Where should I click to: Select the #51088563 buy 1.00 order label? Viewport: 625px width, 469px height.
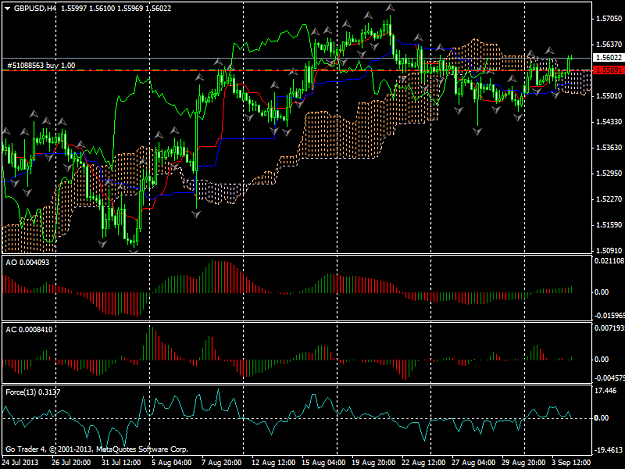pos(41,65)
